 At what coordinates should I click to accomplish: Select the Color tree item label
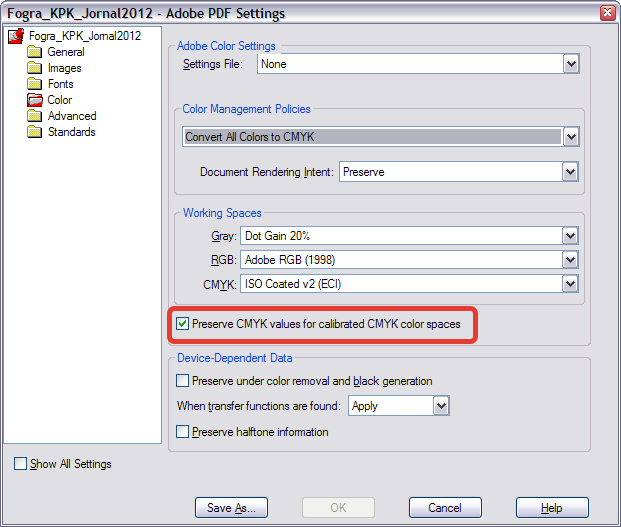point(60,100)
